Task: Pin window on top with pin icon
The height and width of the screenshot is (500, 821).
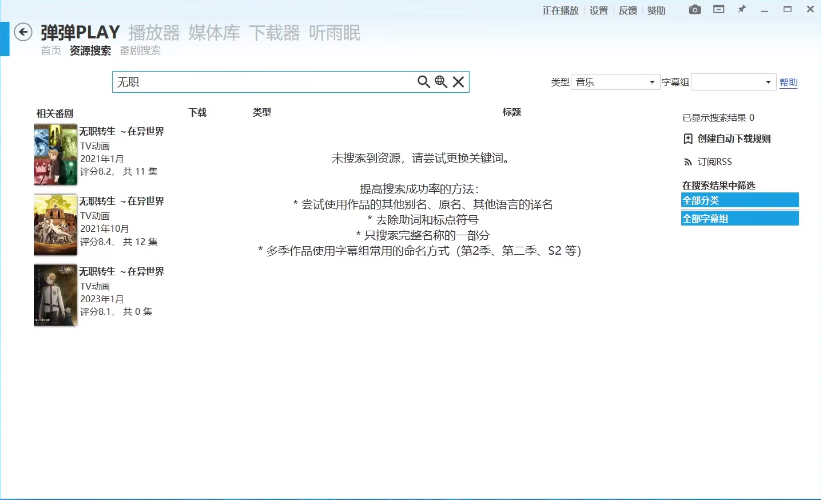Action: pos(741,9)
